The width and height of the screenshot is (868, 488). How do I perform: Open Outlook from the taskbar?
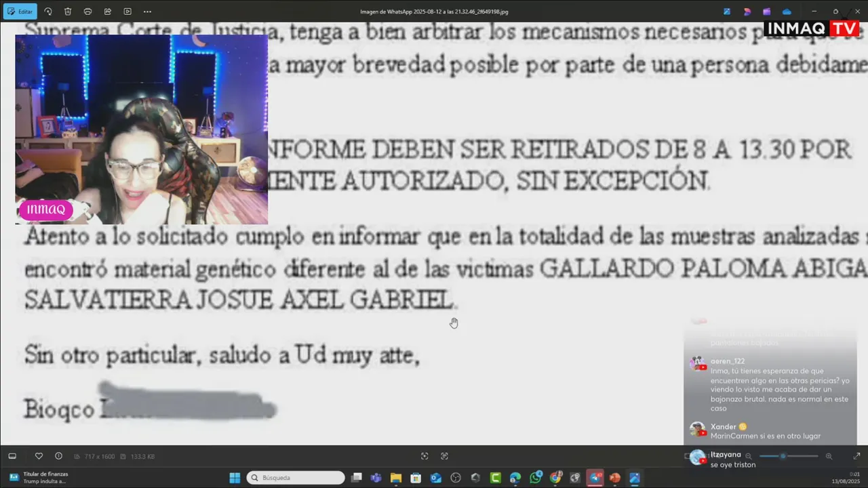[436, 478]
